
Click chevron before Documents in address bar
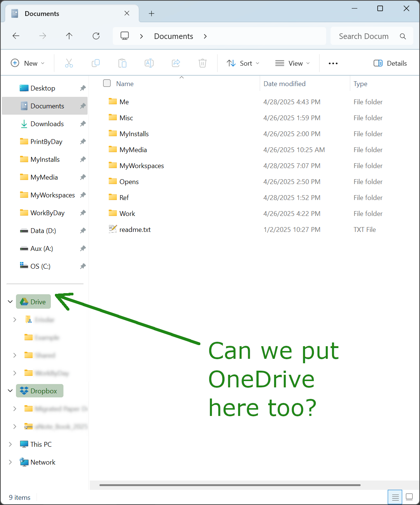[x=141, y=36]
